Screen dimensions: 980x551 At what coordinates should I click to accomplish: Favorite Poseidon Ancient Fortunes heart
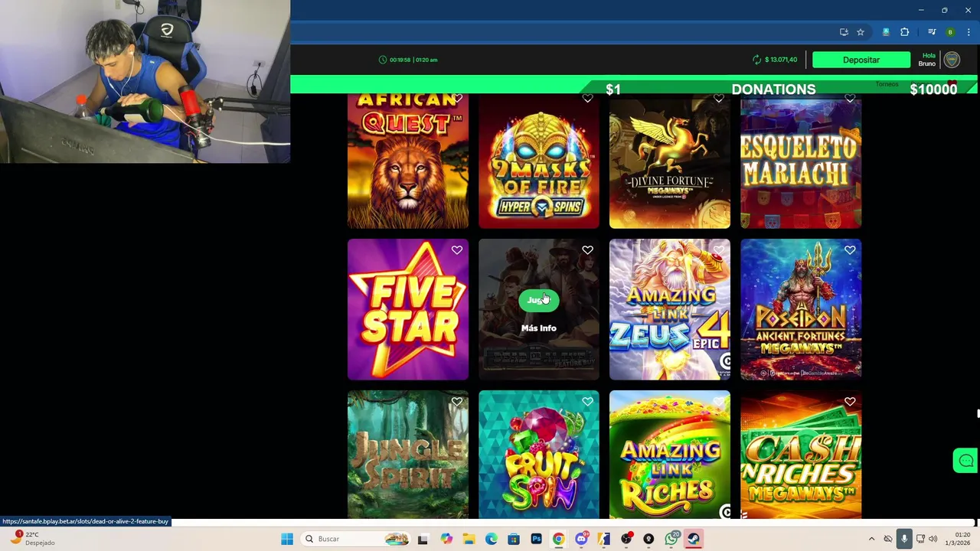pyautogui.click(x=850, y=250)
